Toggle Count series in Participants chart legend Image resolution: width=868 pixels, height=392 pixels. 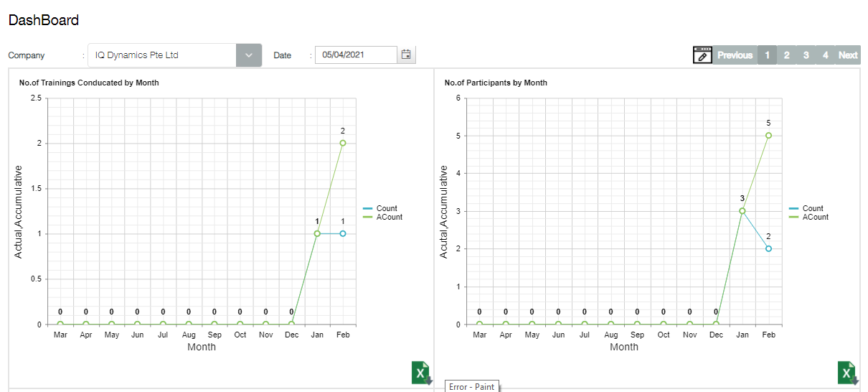click(x=806, y=208)
